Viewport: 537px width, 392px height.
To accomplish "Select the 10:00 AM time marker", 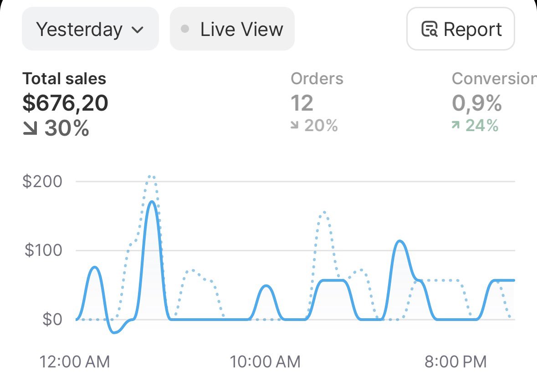I will click(x=265, y=362).
